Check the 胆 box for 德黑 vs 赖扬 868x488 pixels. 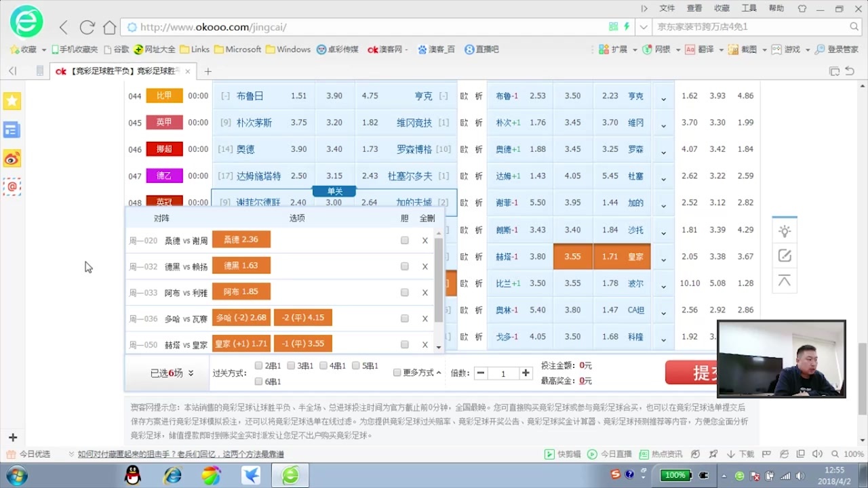(x=405, y=266)
